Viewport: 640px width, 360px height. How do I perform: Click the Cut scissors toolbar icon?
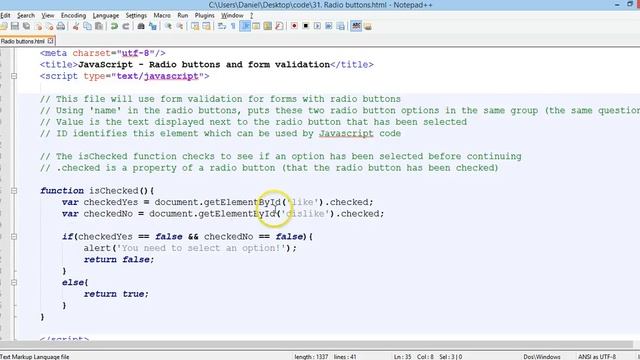point(76,27)
